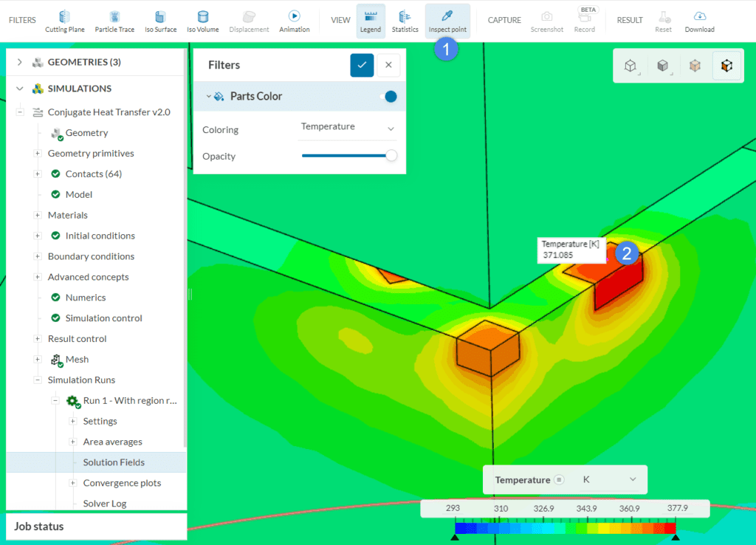
Task: Open the Statistics view
Action: [x=405, y=21]
